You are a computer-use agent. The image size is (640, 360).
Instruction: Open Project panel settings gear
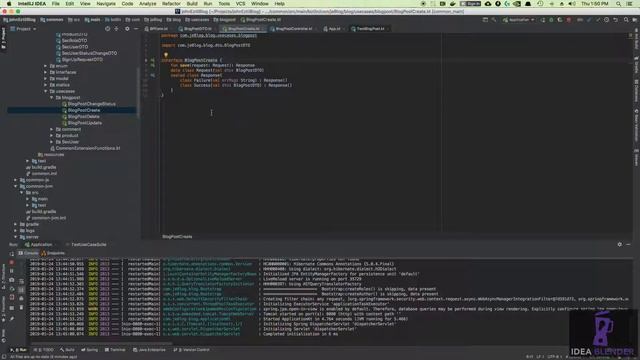click(x=127, y=29)
